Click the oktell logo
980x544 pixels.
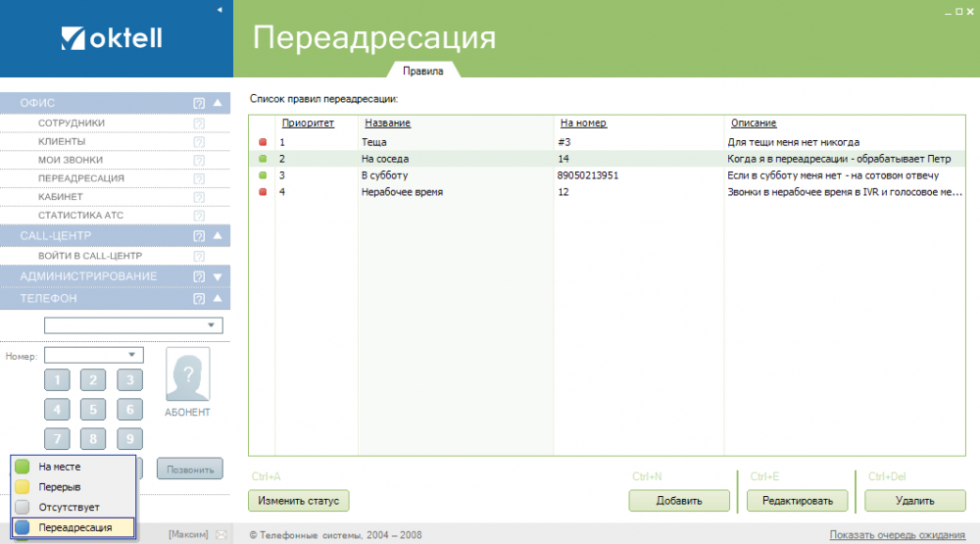112,38
